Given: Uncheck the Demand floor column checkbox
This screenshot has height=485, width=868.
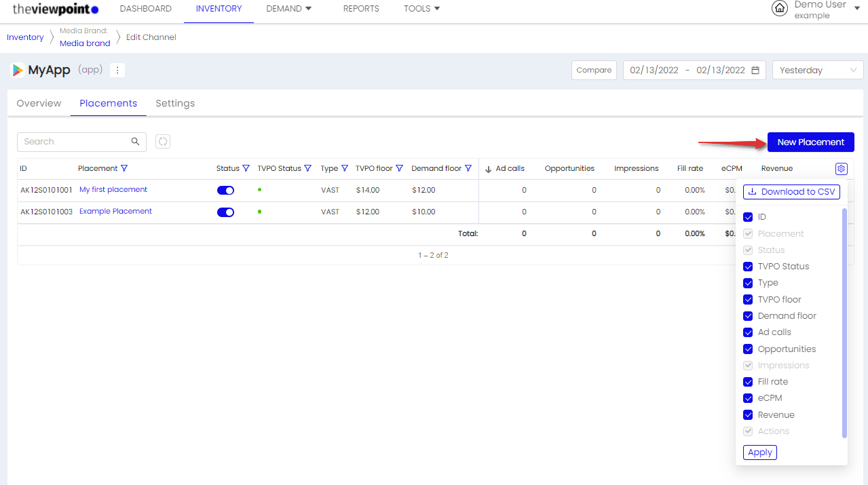Looking at the screenshot, I should pyautogui.click(x=748, y=316).
